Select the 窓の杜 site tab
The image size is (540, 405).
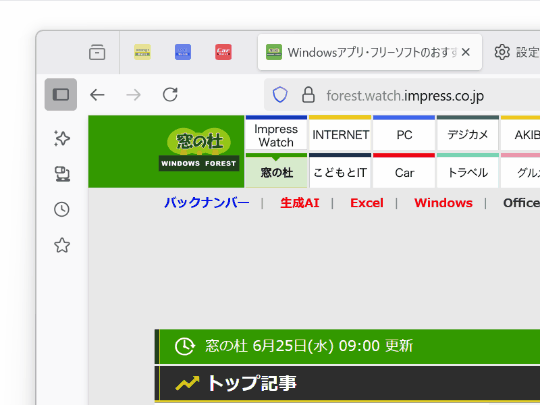[276, 171]
